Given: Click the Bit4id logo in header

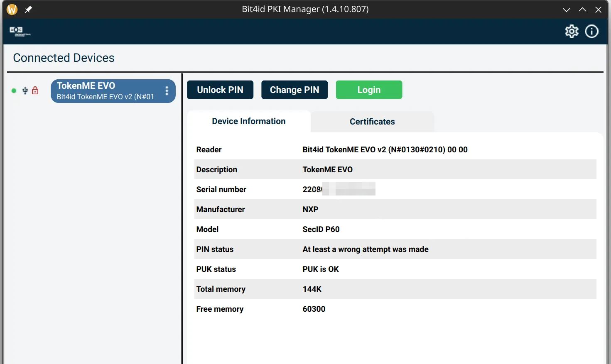Looking at the screenshot, I should 20,32.
